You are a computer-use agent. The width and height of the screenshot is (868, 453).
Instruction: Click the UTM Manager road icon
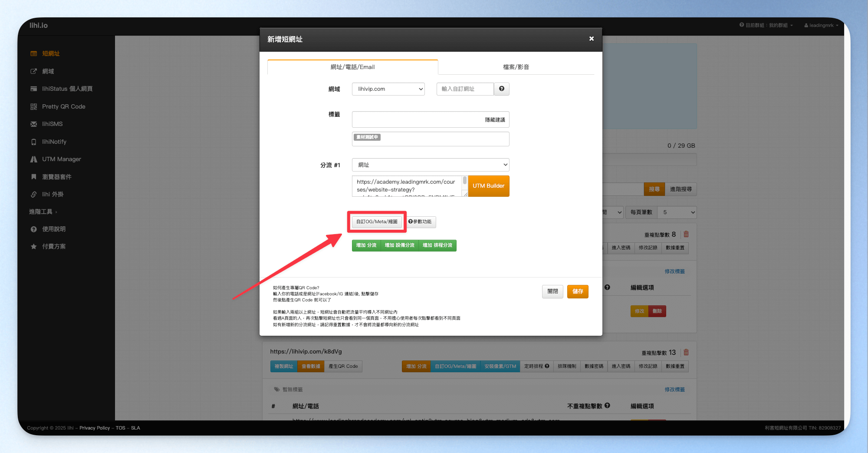(33, 159)
